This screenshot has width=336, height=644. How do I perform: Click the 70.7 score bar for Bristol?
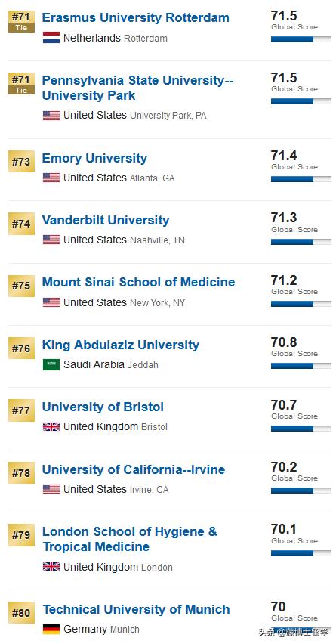(x=301, y=429)
